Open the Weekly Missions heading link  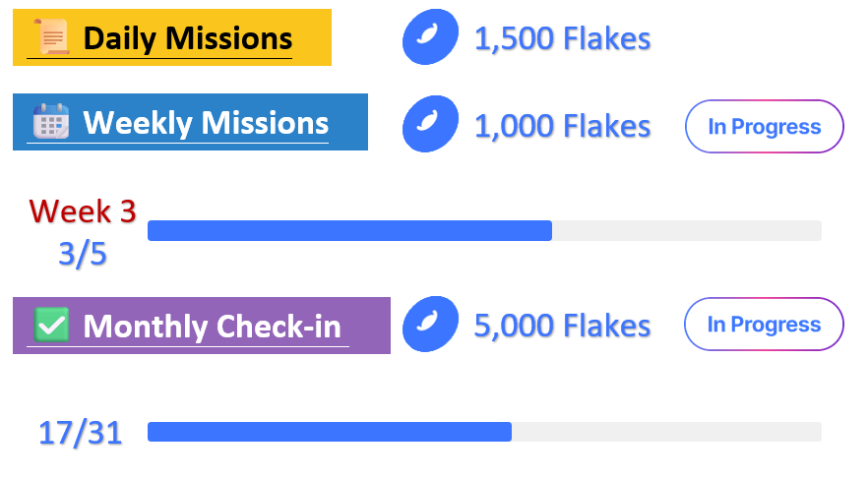(x=206, y=123)
